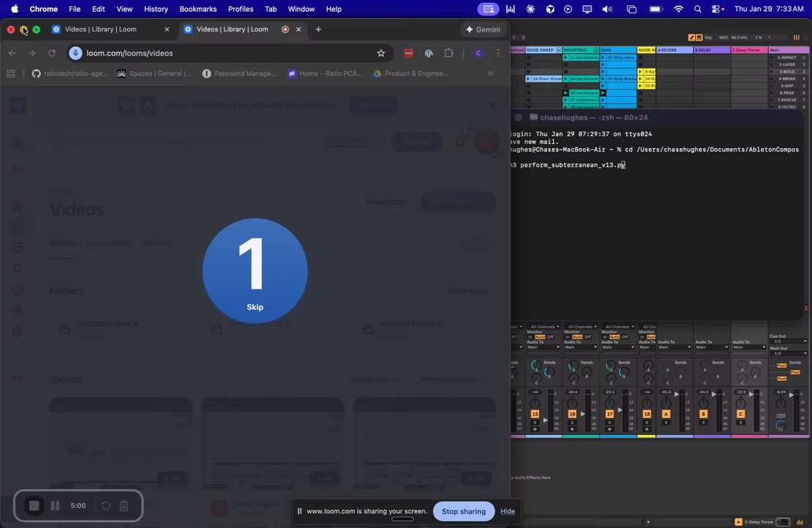Open Chrome three-dot menu
The image size is (812, 528).
[498, 54]
